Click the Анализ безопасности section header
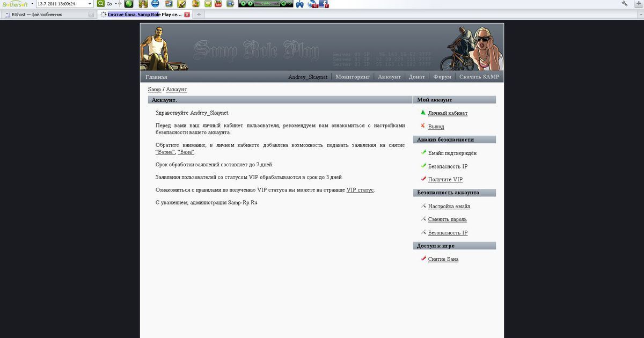The width and height of the screenshot is (644, 338). coord(455,139)
